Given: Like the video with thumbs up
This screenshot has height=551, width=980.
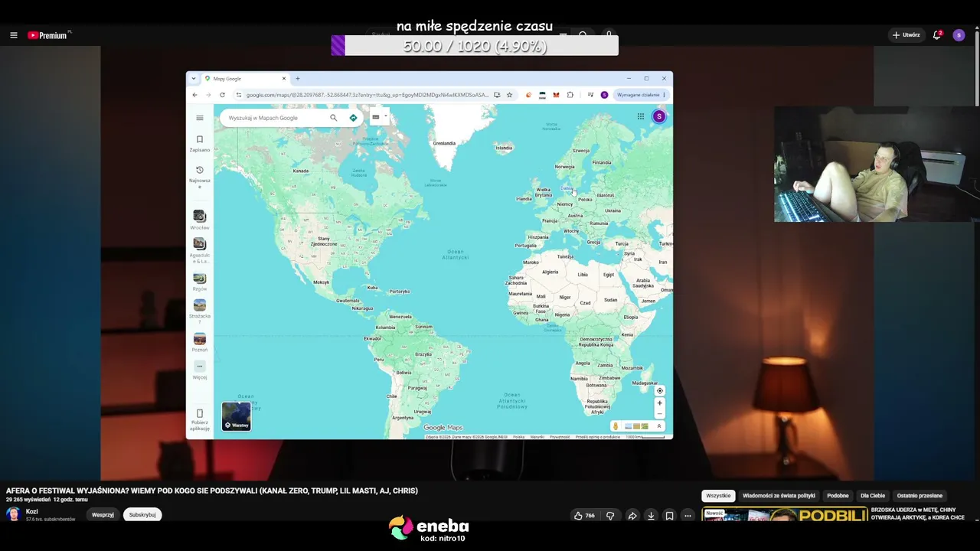Looking at the screenshot, I should 584,516.
